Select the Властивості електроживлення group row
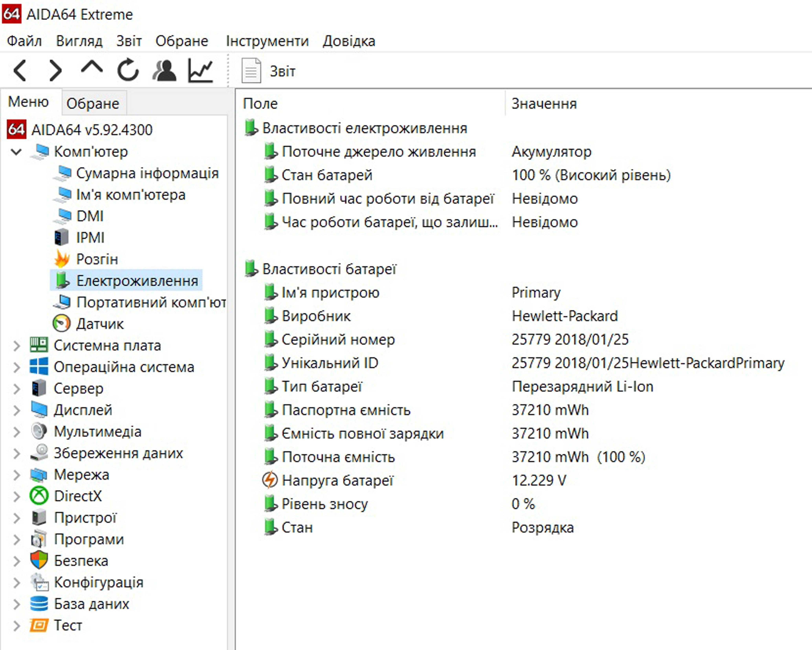The image size is (812, 650). (365, 129)
